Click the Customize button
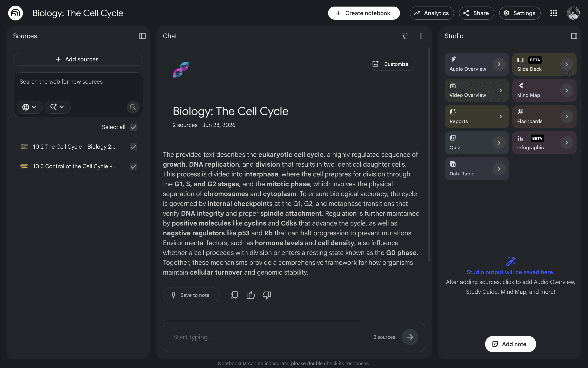Screen dimensions: 588x368 pyautogui.click(x=391, y=64)
